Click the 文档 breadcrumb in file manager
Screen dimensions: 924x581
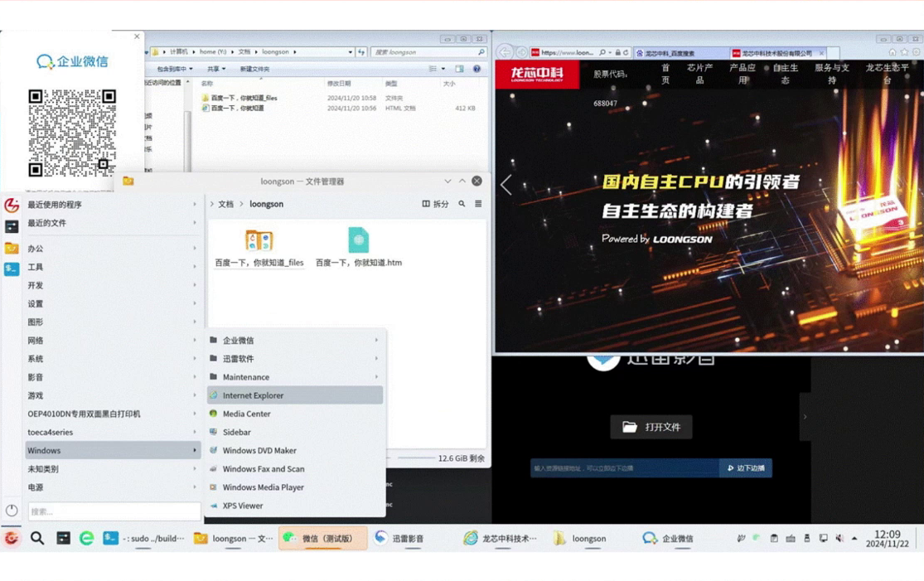(225, 204)
